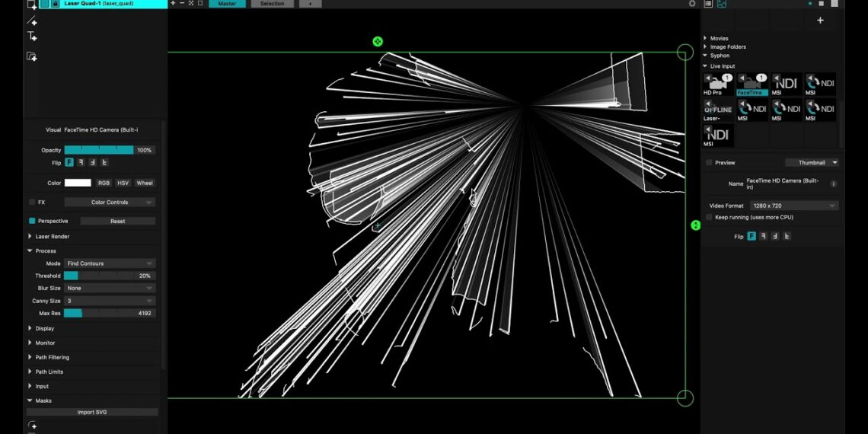The width and height of the screenshot is (868, 434).
Task: Enable the FX checkbox
Action: [x=32, y=203]
